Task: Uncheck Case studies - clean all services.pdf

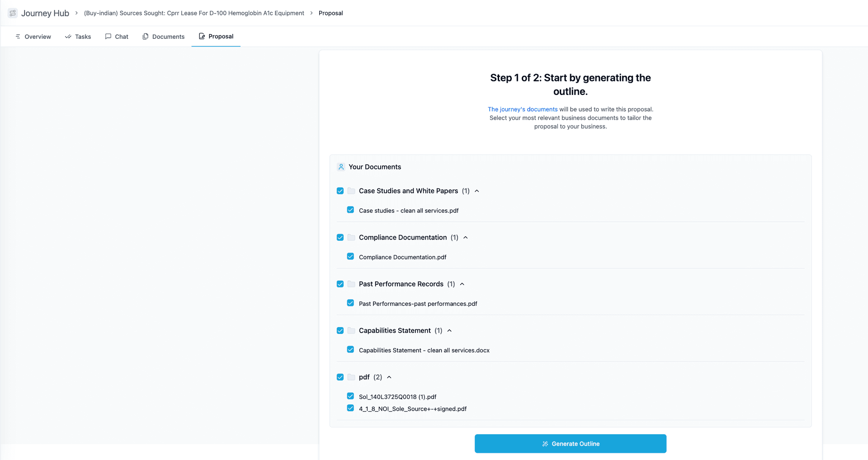Action: 350,210
